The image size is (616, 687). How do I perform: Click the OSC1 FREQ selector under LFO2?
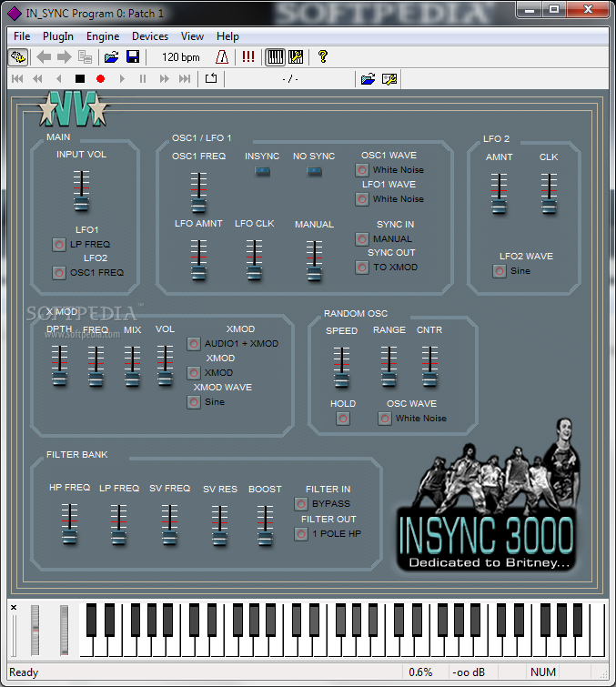tap(59, 272)
